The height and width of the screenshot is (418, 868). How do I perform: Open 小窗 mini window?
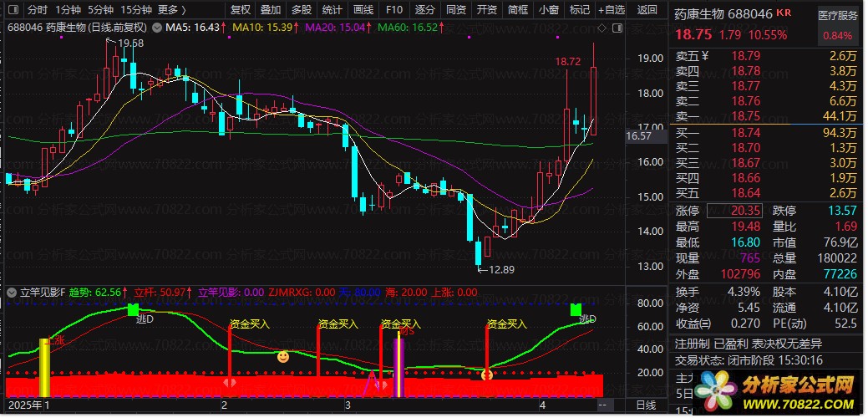click(x=549, y=10)
